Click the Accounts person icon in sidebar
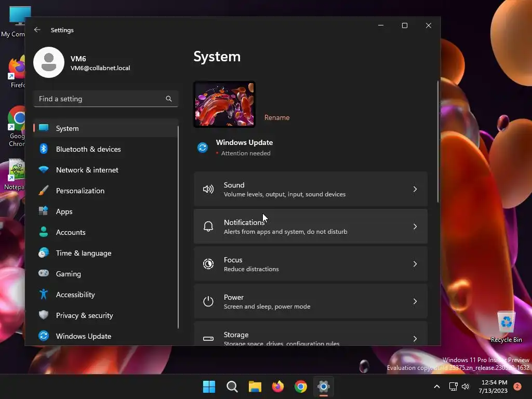Screen dimensions: 532x399 coord(44,232)
